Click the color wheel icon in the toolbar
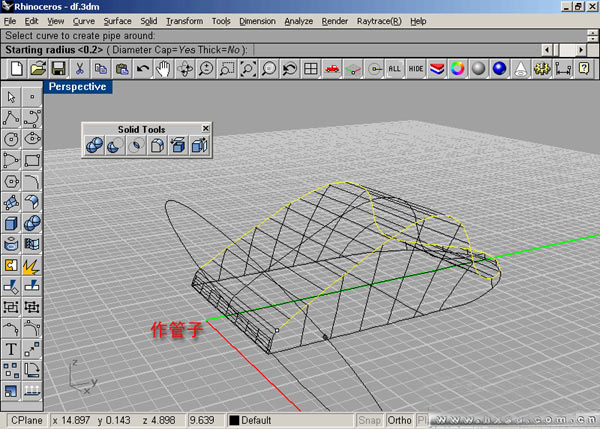The image size is (600, 429). click(x=457, y=68)
